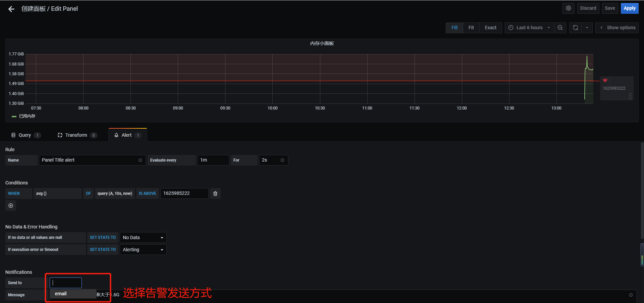Expand the Alerting state dropdown

(143, 250)
